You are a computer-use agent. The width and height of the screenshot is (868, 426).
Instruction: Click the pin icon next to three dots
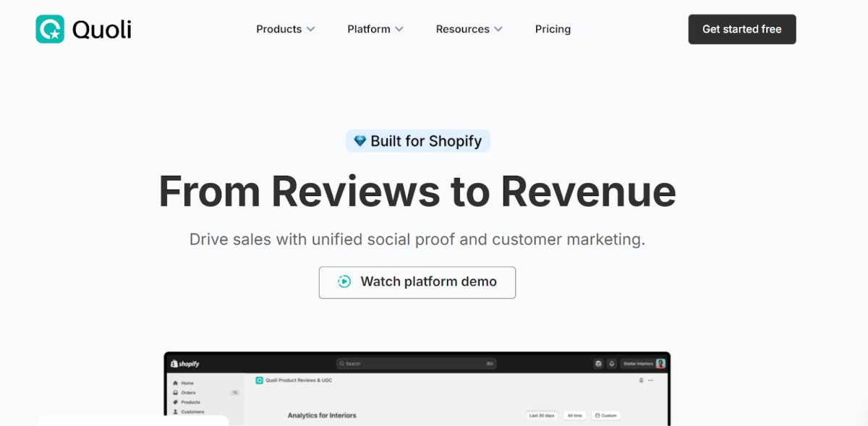(x=641, y=380)
